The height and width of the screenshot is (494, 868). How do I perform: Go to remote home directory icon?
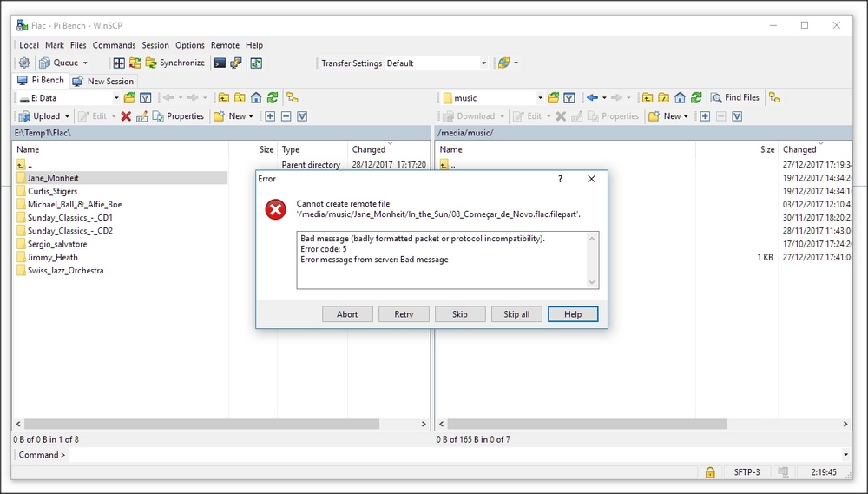pos(680,98)
